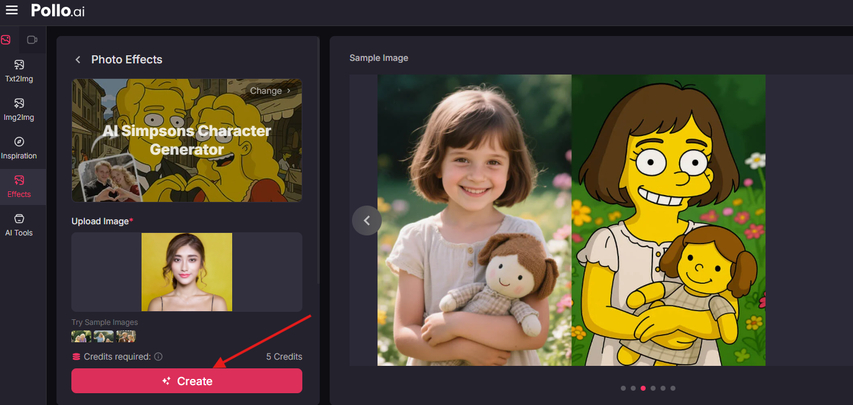Open the Txt2Img tool
Viewport: 853px width, 405px height.
19,70
